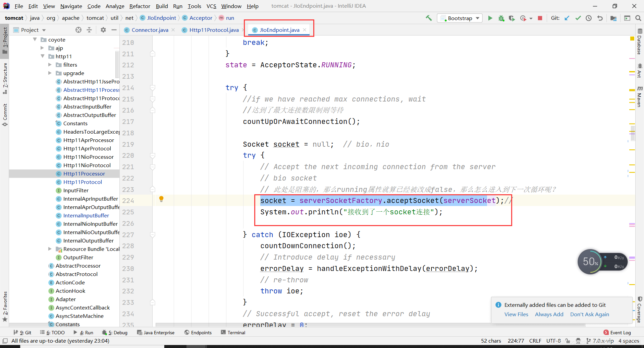The width and height of the screenshot is (644, 348).
Task: Open the File menu
Action: click(x=19, y=6)
